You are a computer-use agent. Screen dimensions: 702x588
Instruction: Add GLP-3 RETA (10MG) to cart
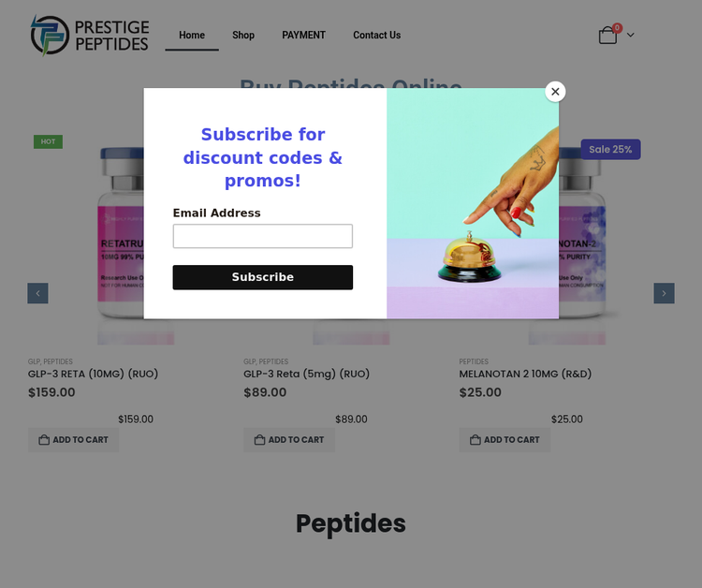(74, 440)
